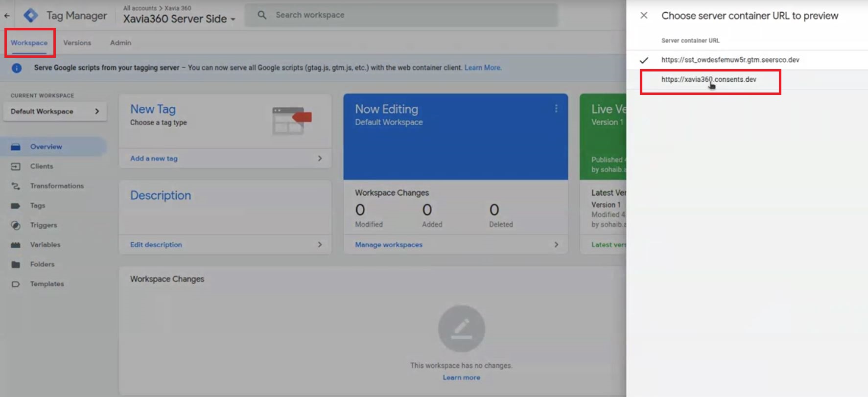Click the Transformations sidebar icon

(16, 186)
